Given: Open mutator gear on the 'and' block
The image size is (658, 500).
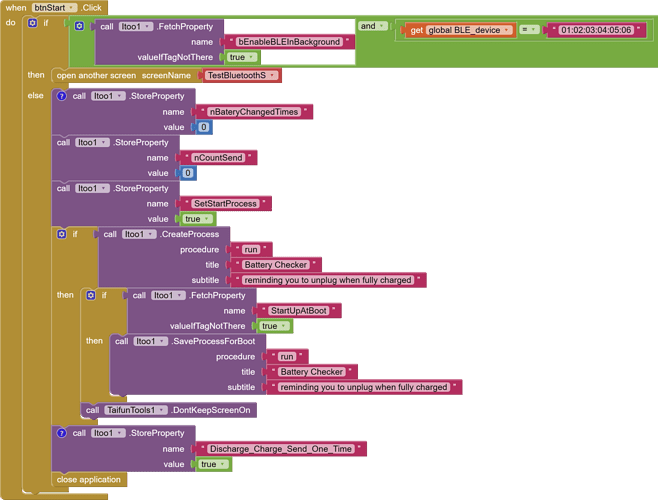Looking at the screenshot, I should pyautogui.click(x=79, y=26).
